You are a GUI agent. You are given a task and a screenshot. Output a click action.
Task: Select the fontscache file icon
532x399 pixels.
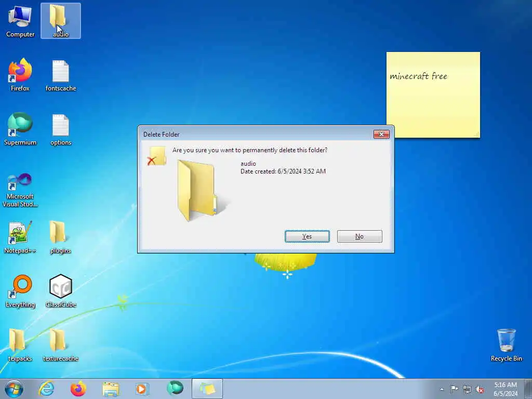[61, 75]
